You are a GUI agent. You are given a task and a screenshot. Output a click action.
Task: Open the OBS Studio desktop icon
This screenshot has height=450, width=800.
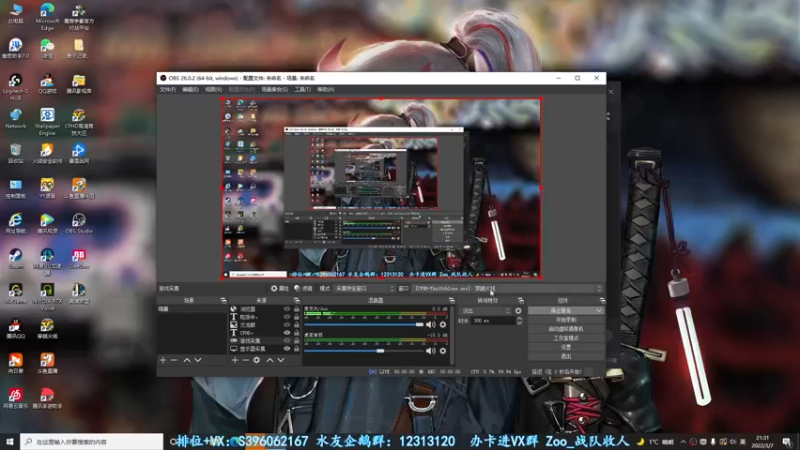pos(79,223)
